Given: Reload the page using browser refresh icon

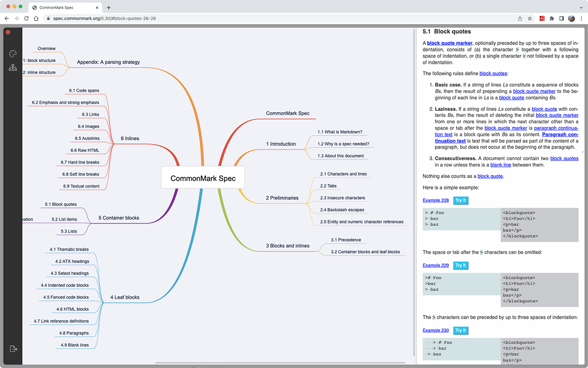Looking at the screenshot, I should 26,18.
